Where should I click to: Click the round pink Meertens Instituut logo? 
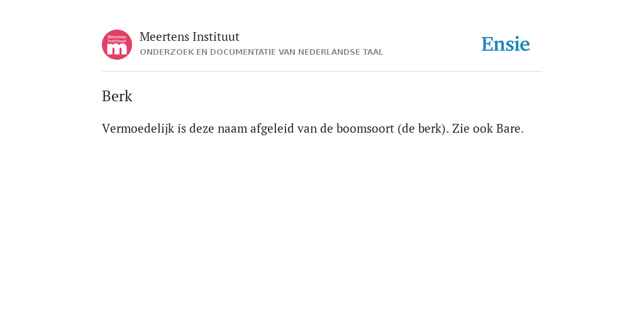(117, 45)
